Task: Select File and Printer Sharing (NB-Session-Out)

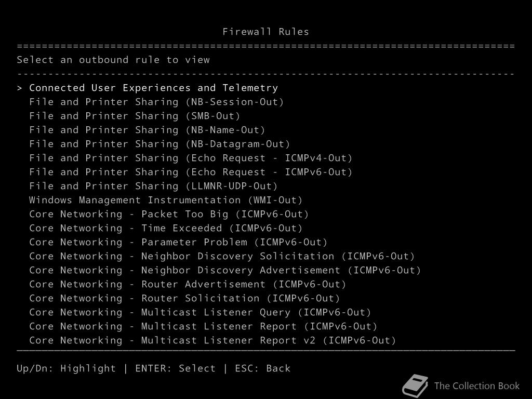Action: [x=156, y=102]
